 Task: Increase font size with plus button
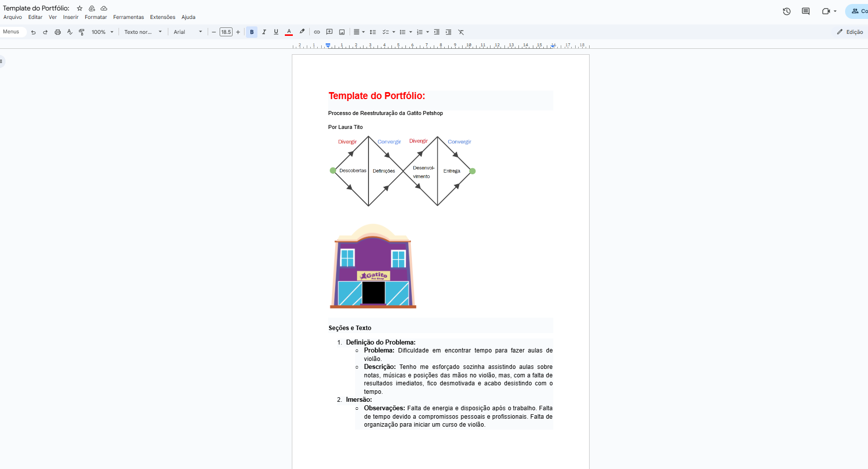click(238, 32)
